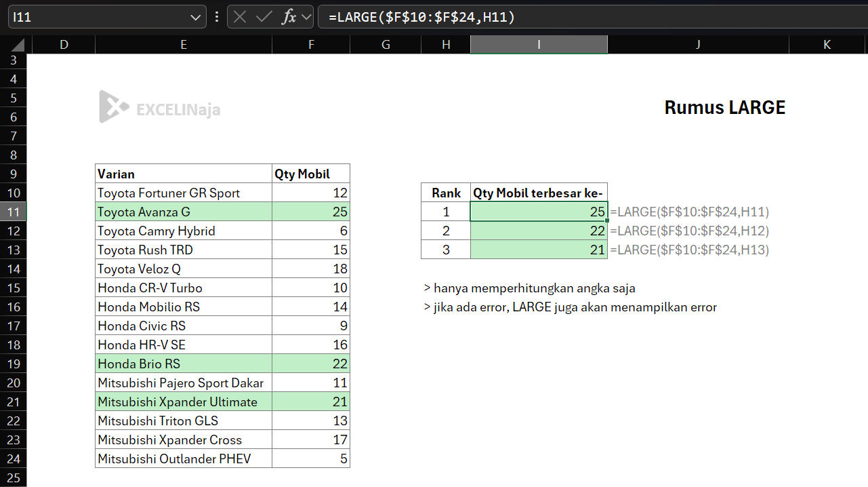868x487 pixels.
Task: Click inside the formula bar LARGE formula
Action: (x=421, y=17)
